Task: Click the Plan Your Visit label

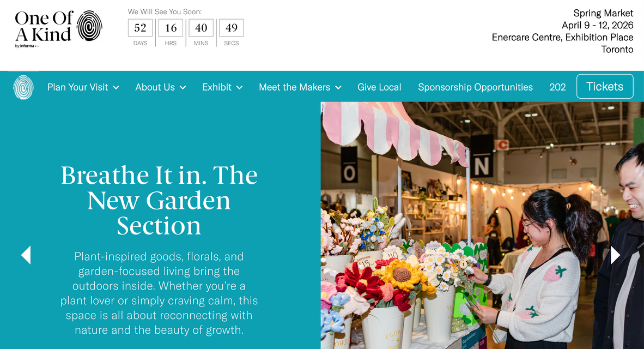Action: (77, 87)
